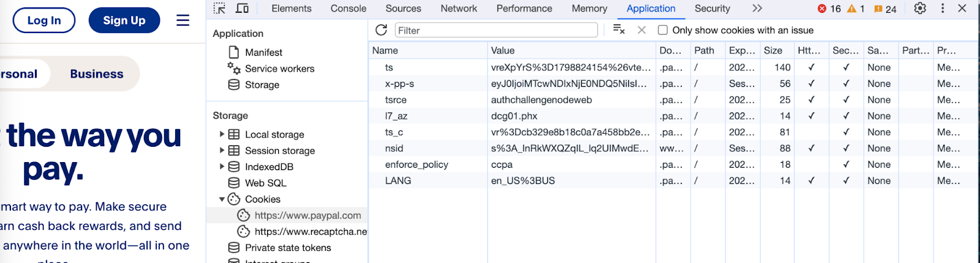Select the ts_c cookie row
The height and width of the screenshot is (263, 980).
click(673, 132)
